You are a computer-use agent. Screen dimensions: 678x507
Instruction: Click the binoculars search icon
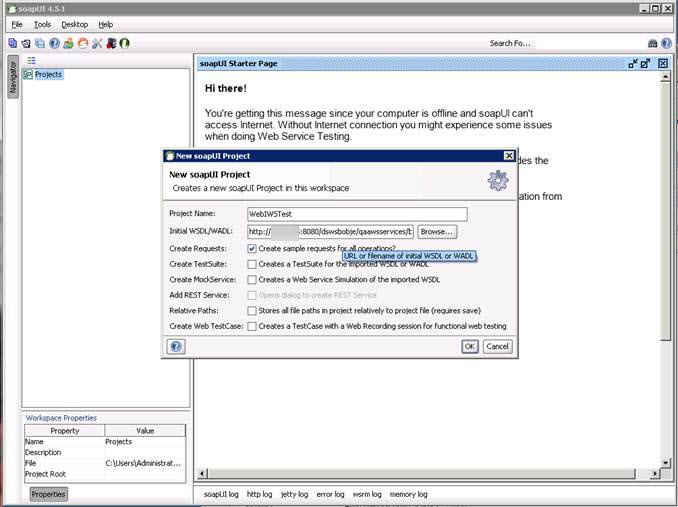(652, 43)
